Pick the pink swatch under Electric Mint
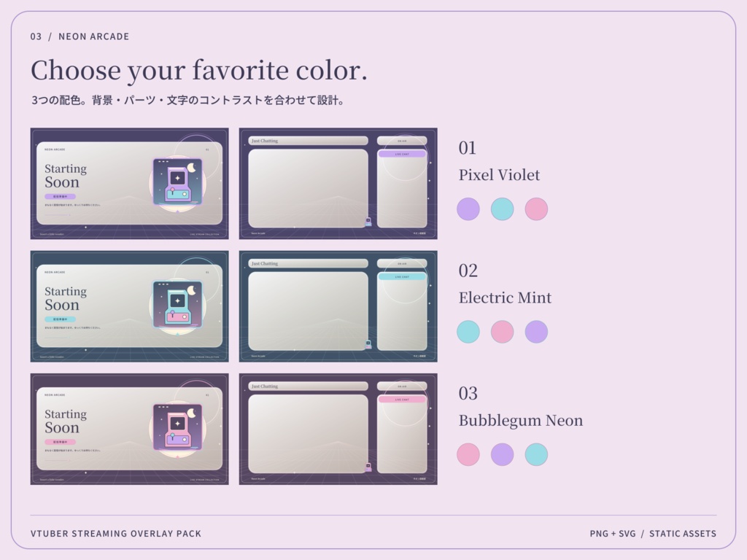 point(502,332)
